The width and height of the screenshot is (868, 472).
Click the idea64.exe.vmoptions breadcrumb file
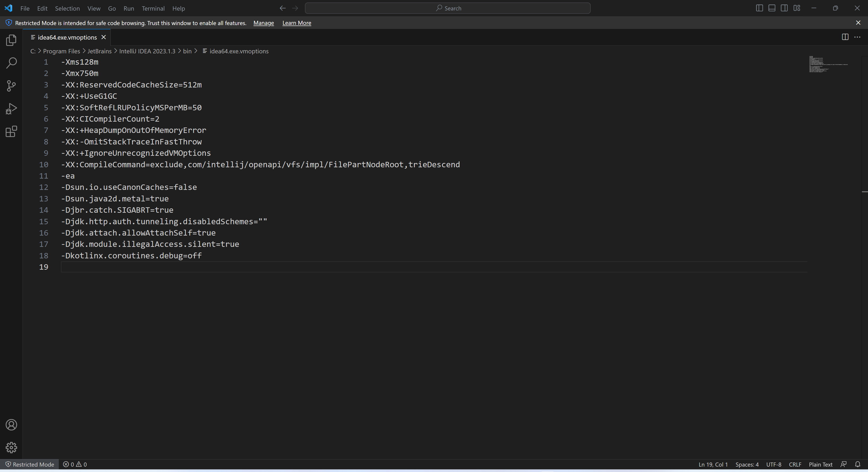tap(236, 51)
